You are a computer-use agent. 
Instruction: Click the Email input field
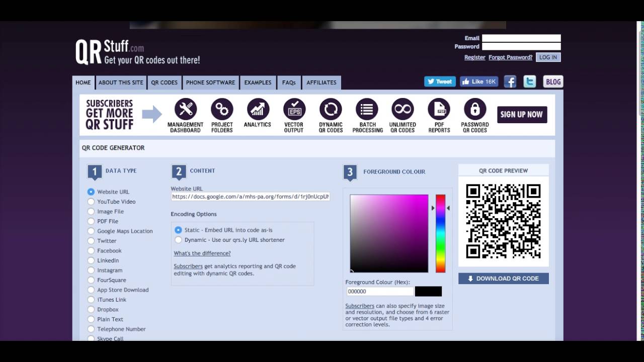[x=521, y=38]
